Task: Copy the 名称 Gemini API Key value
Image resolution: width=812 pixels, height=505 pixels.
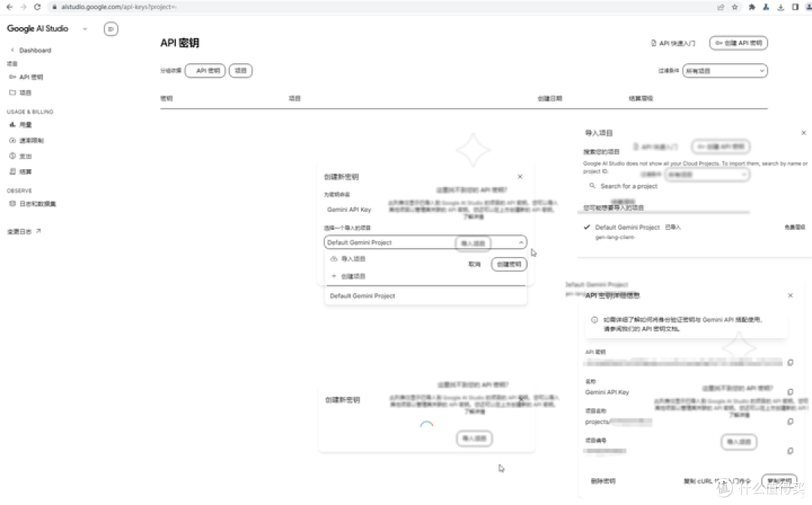Action: [x=790, y=392]
